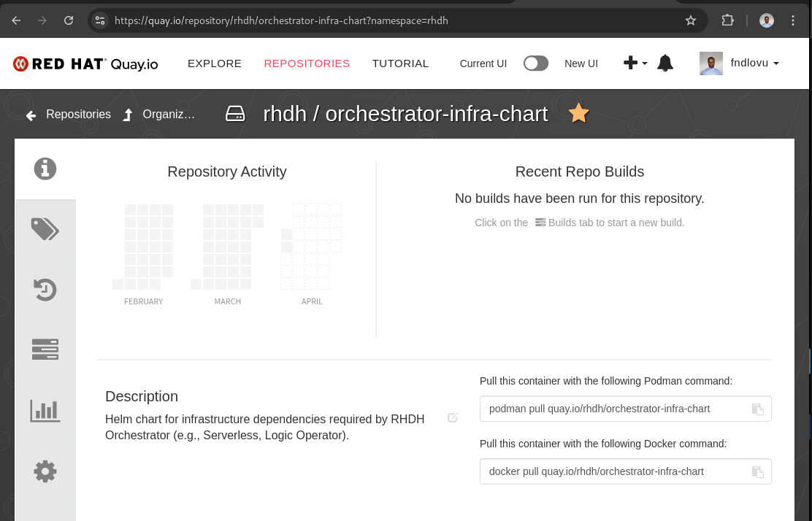The height and width of the screenshot is (521, 812).
Task: Navigate up to the Organization page
Action: (159, 115)
